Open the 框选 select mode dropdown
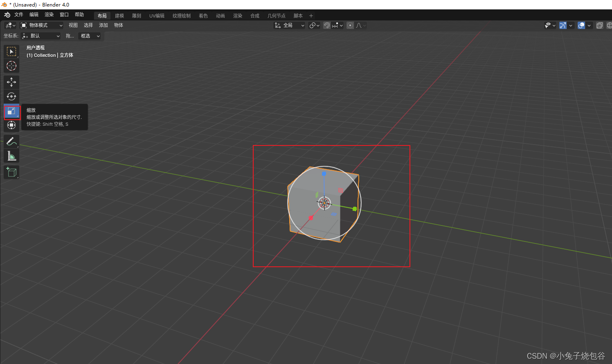 click(90, 36)
